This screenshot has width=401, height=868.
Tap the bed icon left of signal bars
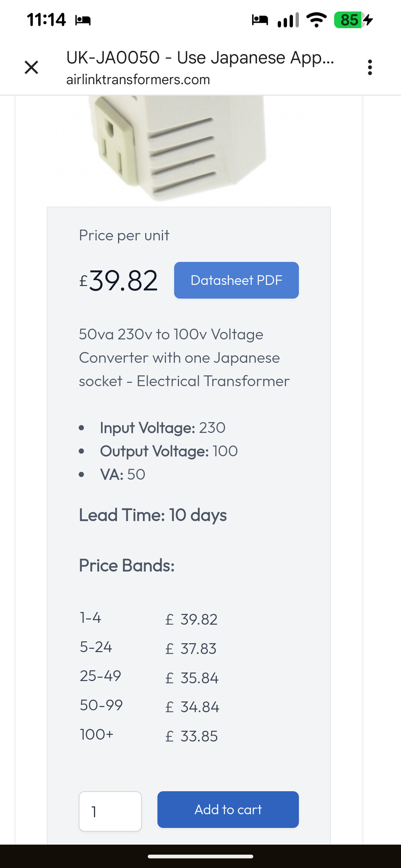(260, 19)
